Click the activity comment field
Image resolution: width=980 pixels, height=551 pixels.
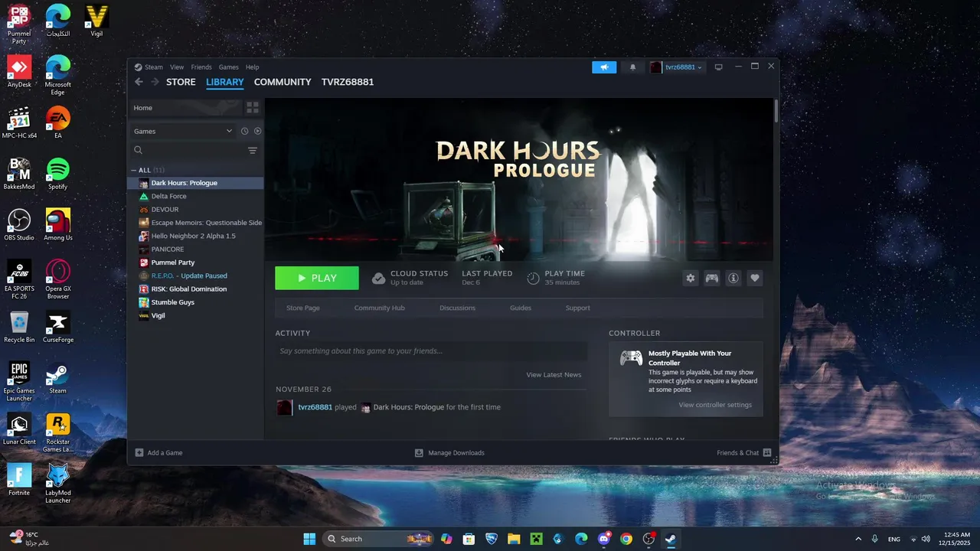(x=431, y=351)
